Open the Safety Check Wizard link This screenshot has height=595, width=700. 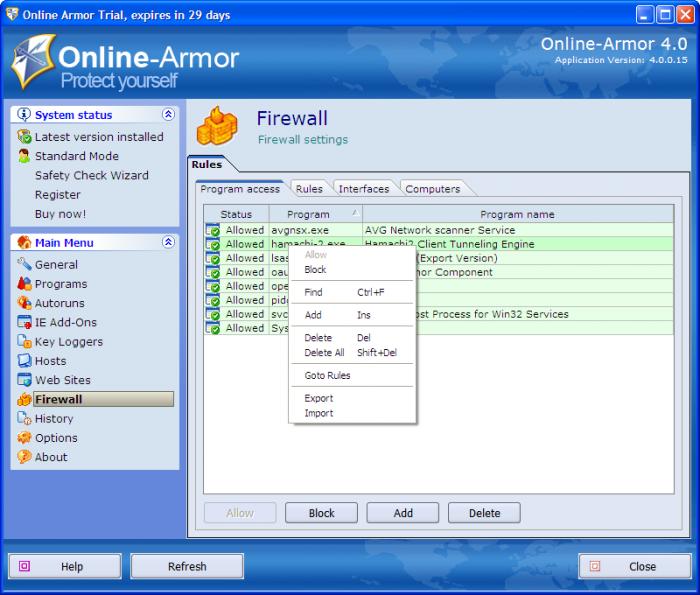coord(92,175)
